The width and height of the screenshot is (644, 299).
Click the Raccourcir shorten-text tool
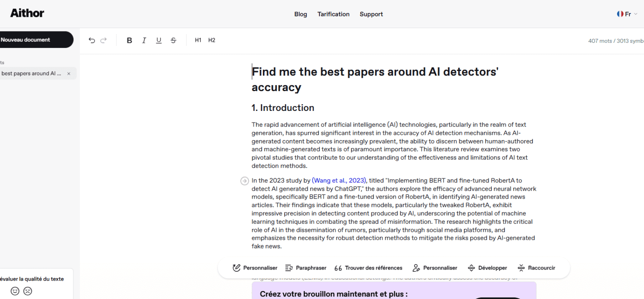click(x=536, y=268)
